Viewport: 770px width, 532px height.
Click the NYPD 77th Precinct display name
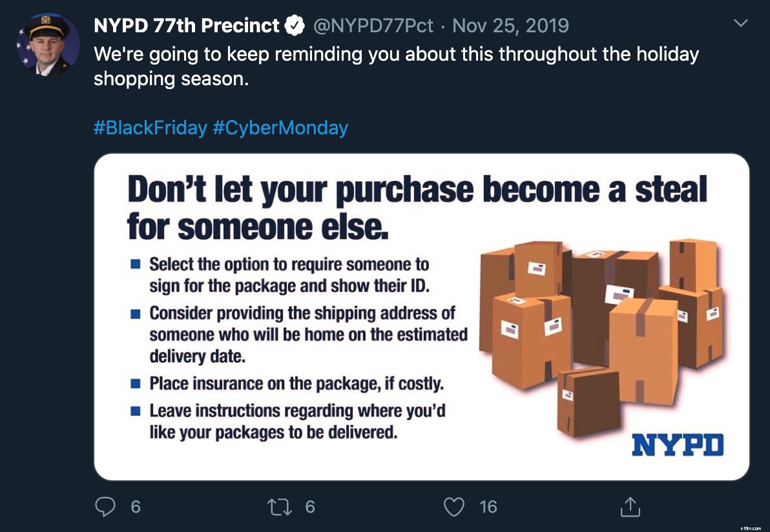(187, 25)
